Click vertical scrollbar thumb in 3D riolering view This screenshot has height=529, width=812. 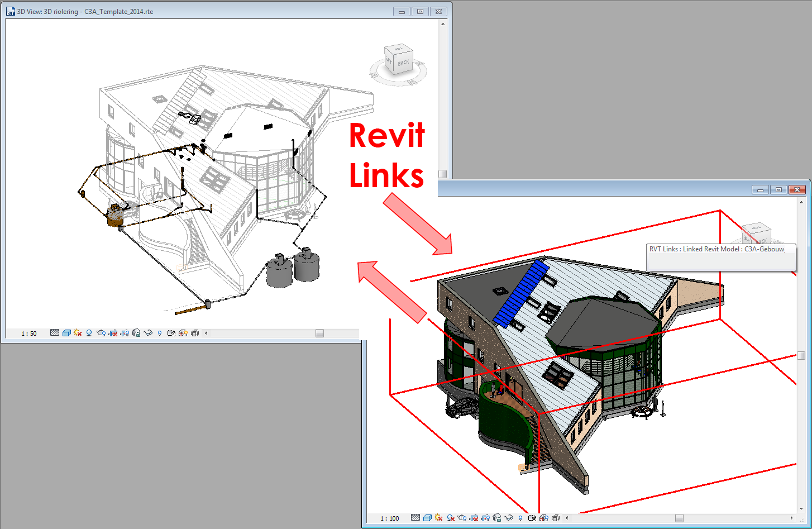click(442, 174)
